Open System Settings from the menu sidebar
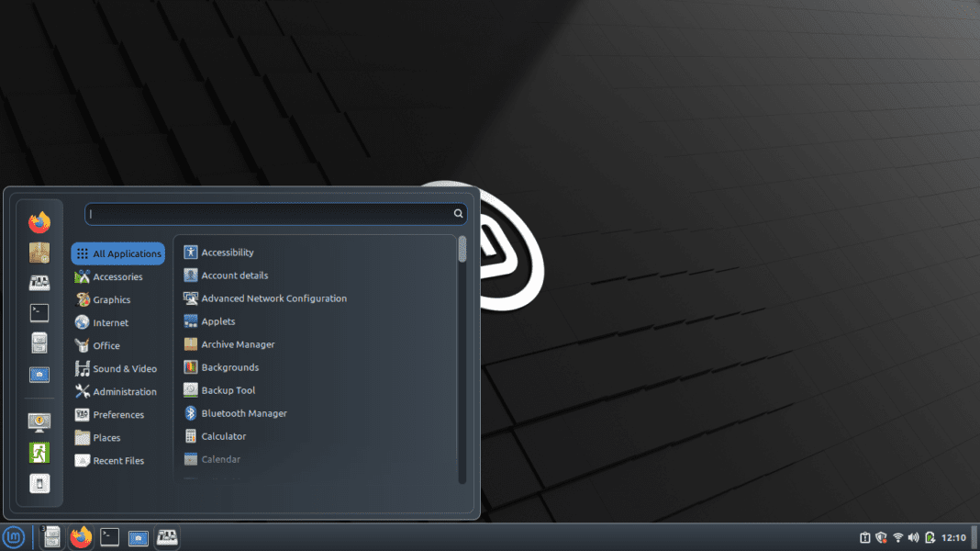 [39, 375]
